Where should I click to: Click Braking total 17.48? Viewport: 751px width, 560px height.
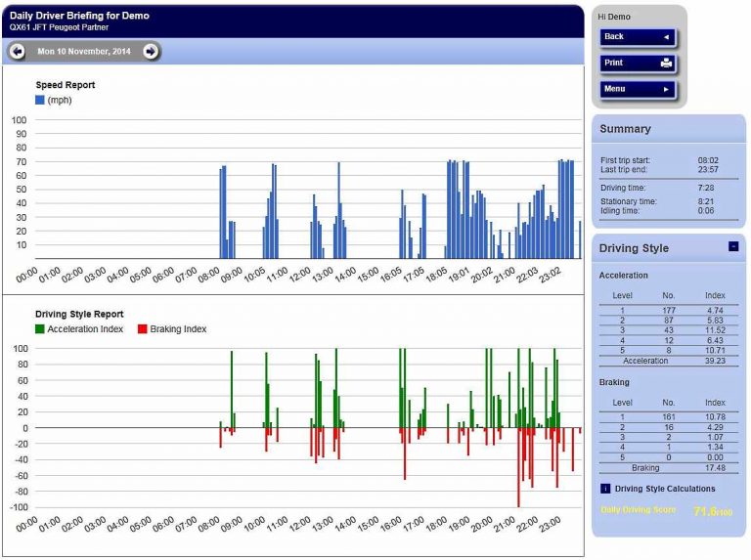[715, 467]
